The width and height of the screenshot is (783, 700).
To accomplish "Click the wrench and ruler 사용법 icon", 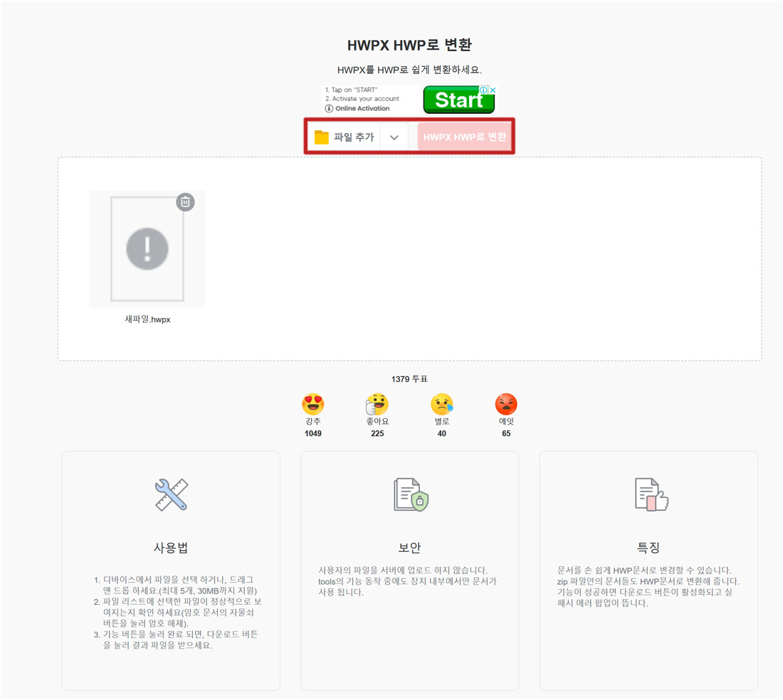I will [172, 494].
